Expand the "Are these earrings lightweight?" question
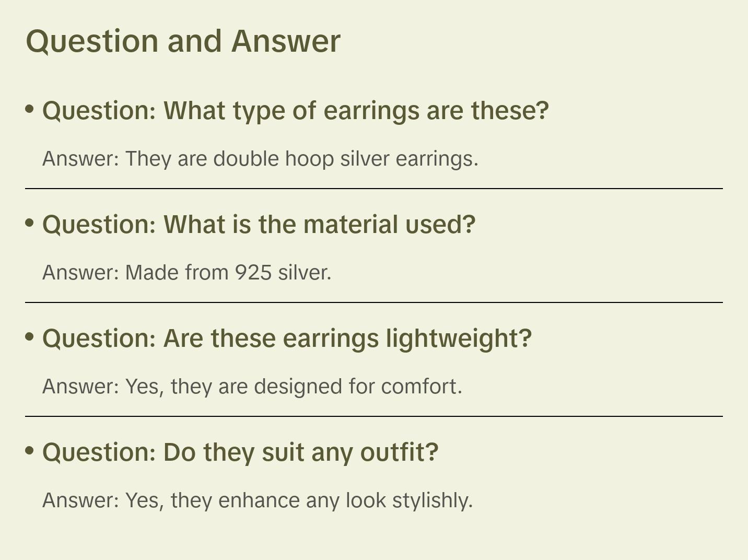Image resolution: width=748 pixels, height=560 pixels. [287, 339]
